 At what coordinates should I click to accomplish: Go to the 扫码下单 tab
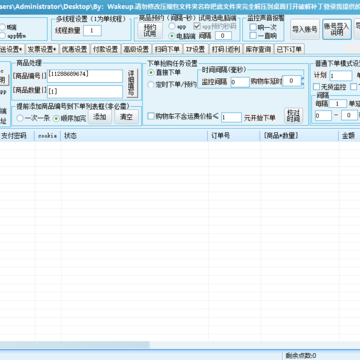point(167,49)
